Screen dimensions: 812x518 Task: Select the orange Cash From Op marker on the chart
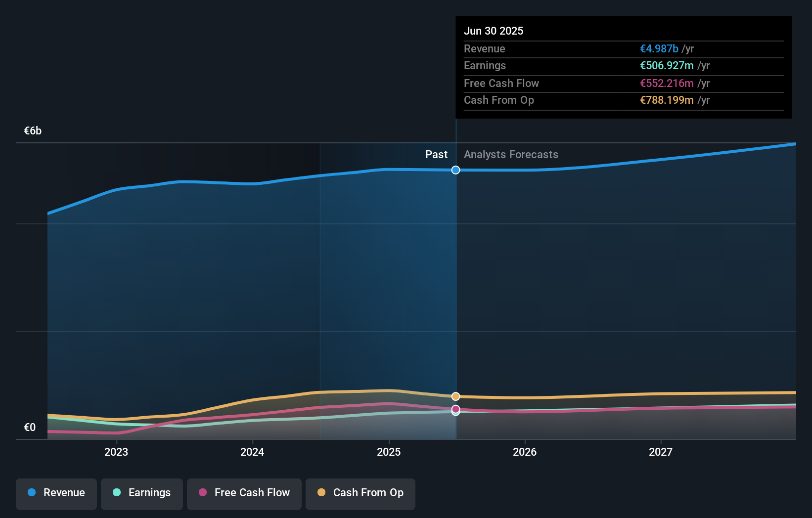[x=455, y=396]
